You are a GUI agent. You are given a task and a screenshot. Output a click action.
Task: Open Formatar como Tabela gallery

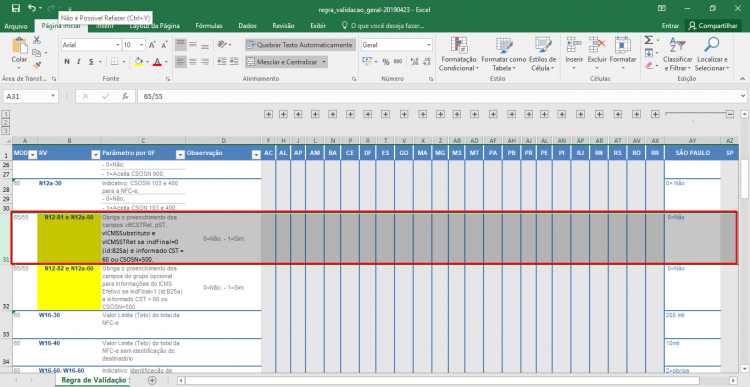coord(503,54)
